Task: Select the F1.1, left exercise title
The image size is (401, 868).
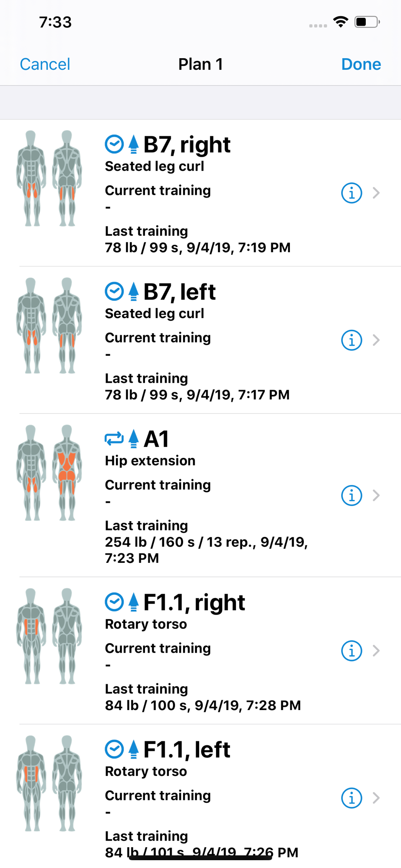Action: [x=187, y=750]
